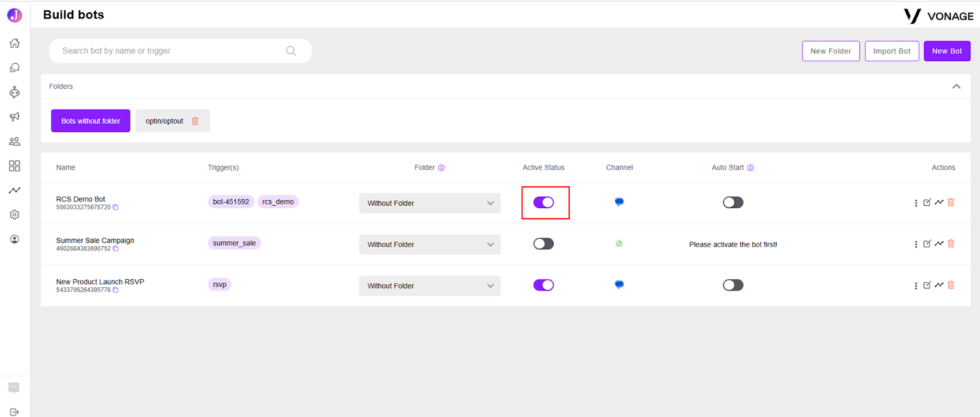Collapse the Folders section

(956, 86)
